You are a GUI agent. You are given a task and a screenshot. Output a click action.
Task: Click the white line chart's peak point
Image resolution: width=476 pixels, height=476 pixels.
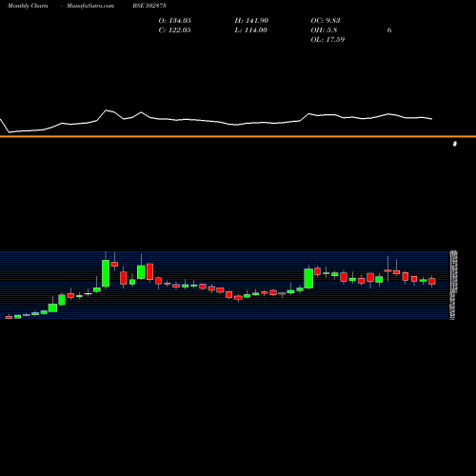[x=107, y=110]
